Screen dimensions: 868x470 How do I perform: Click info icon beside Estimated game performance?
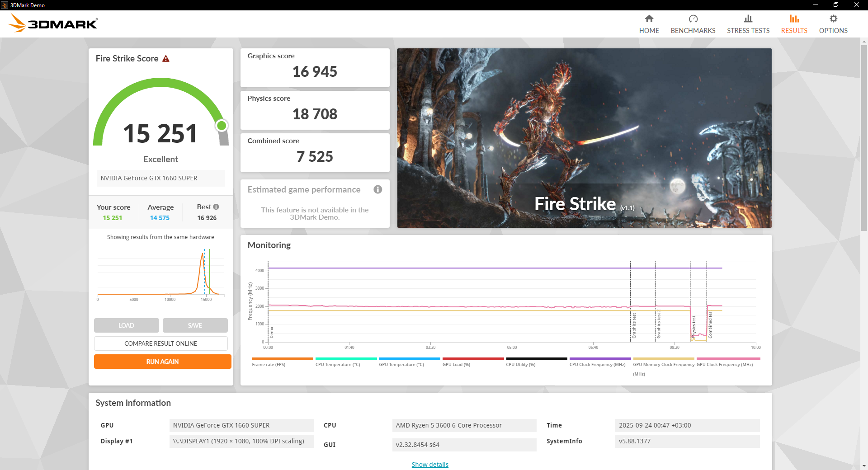coord(377,189)
